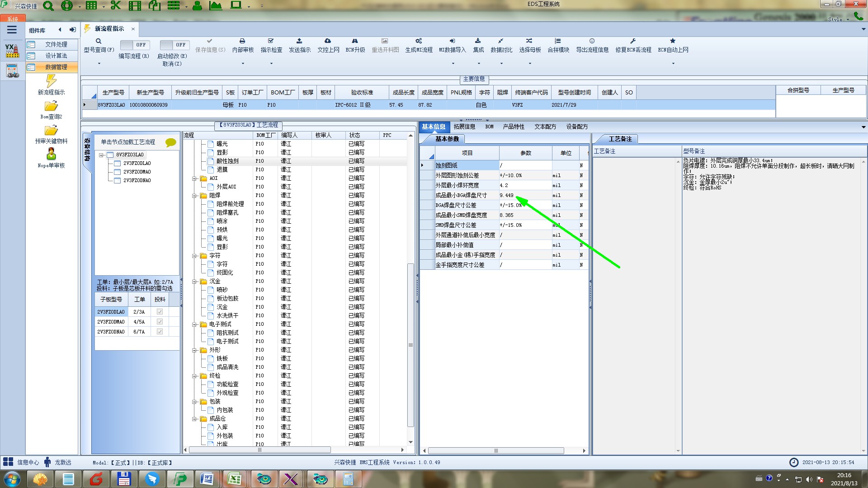Open 数据管理 in component library
Viewport: 868px width, 488px height.
[56, 67]
